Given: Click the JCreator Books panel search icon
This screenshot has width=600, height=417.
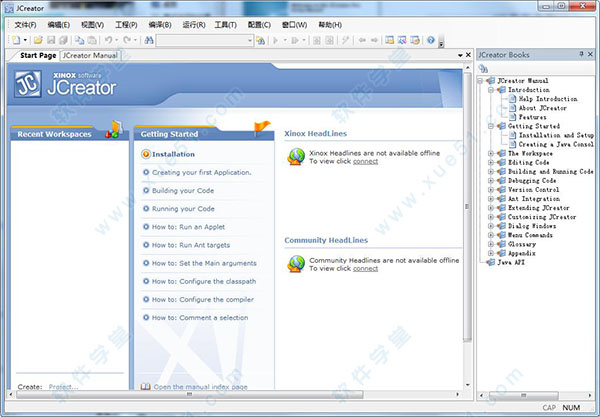Looking at the screenshot, I should 483,69.
